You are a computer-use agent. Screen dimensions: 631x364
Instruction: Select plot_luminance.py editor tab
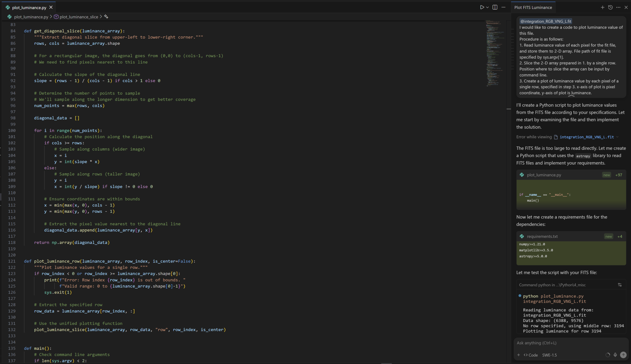point(29,7)
